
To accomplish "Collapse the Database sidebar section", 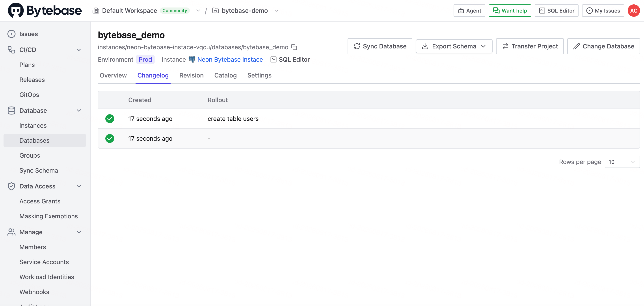I will 79,111.
